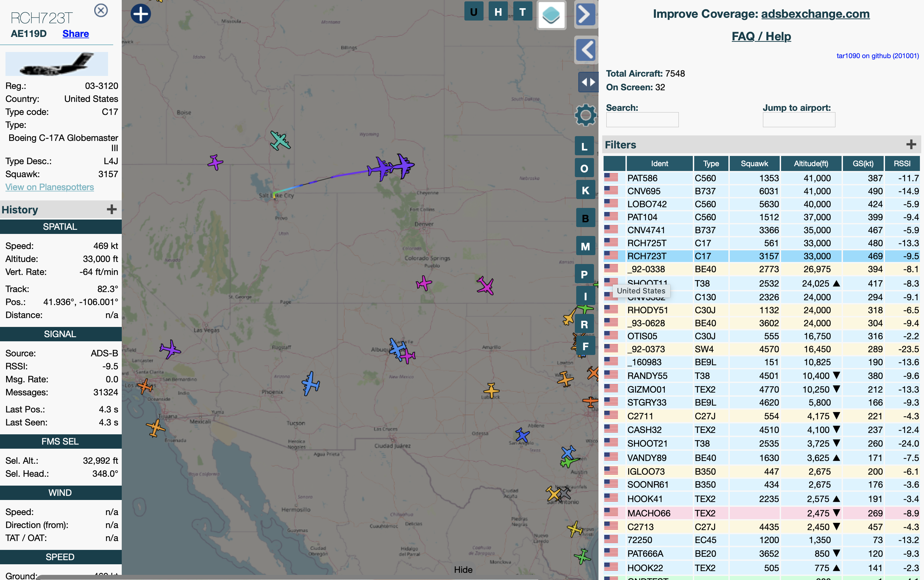
Task: Toggle the M map option button
Action: [x=585, y=246]
